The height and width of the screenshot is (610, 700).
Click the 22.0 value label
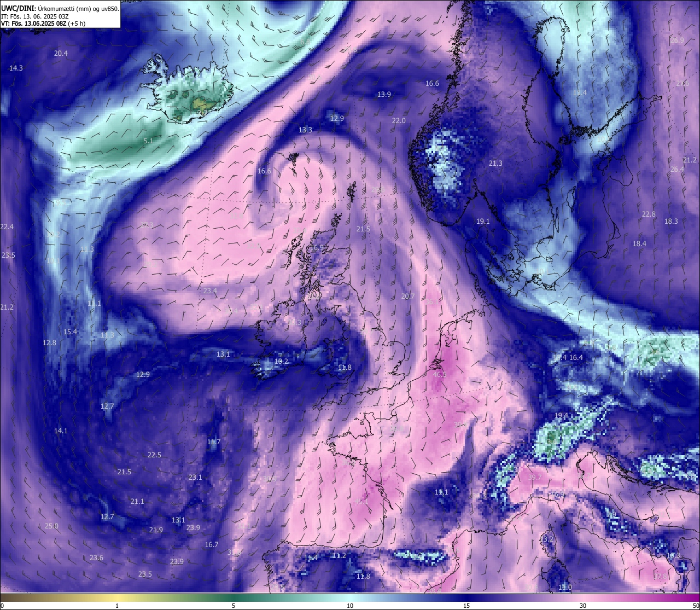pos(399,121)
